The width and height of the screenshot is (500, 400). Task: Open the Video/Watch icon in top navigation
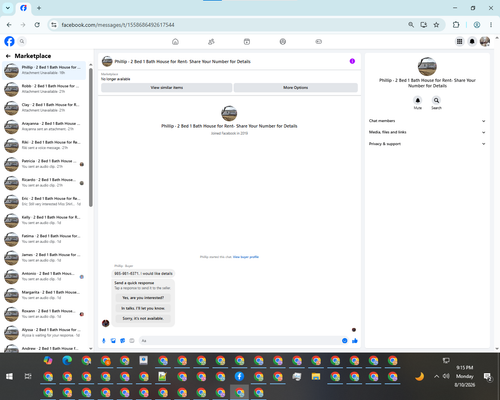(x=247, y=42)
